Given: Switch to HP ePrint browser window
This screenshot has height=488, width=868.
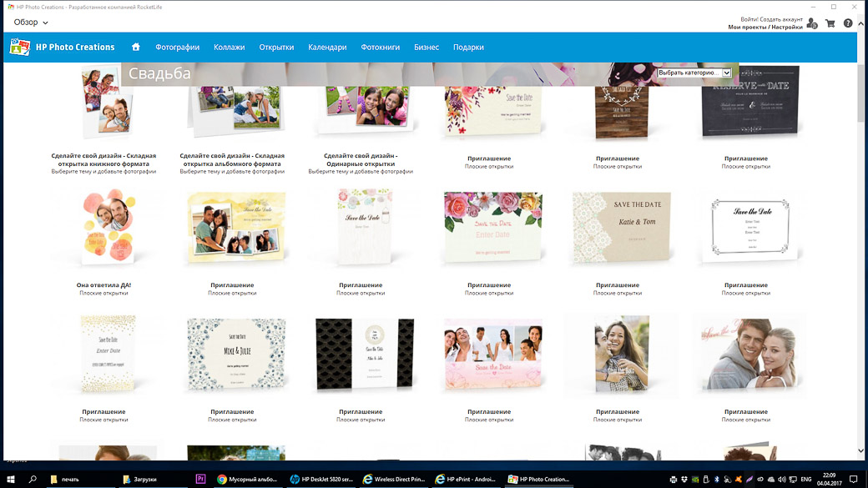Looking at the screenshot, I should tap(466, 479).
